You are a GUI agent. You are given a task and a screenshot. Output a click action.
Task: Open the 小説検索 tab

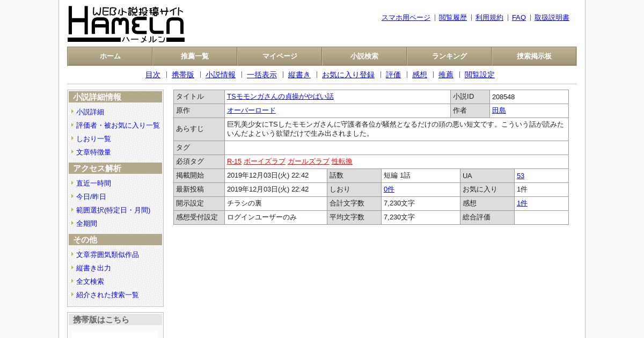364,56
